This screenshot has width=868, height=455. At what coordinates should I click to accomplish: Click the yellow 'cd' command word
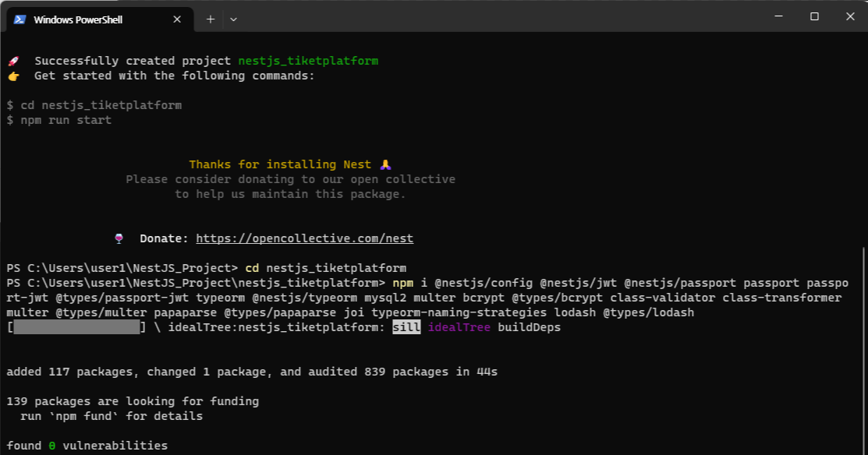pos(252,268)
